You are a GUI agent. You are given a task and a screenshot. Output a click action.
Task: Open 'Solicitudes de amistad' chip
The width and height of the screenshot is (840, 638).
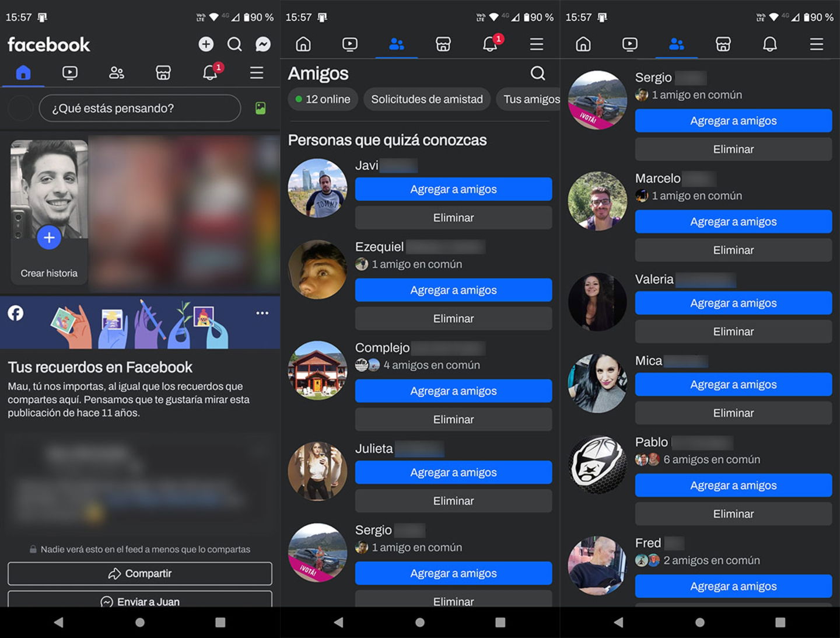coord(427,99)
